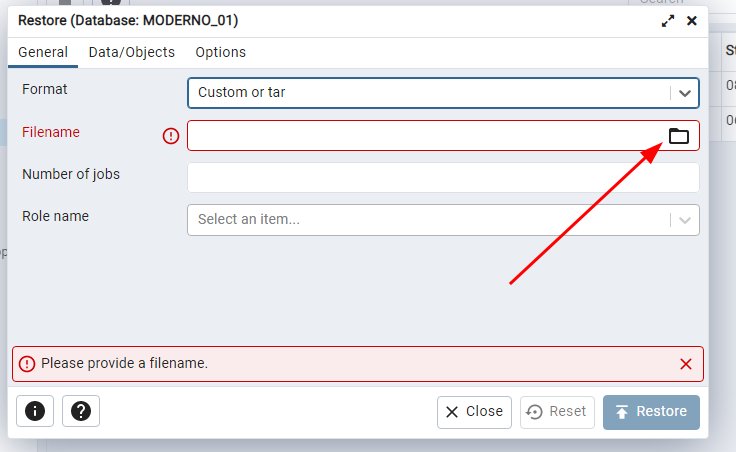Close the Restore dialog with X icon
736x452 pixels.
click(x=691, y=21)
